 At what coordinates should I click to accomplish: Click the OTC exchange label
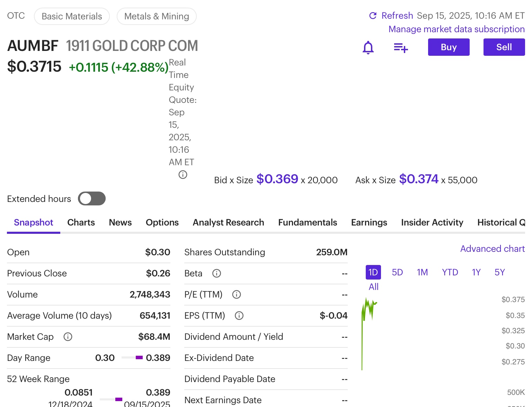point(16,16)
